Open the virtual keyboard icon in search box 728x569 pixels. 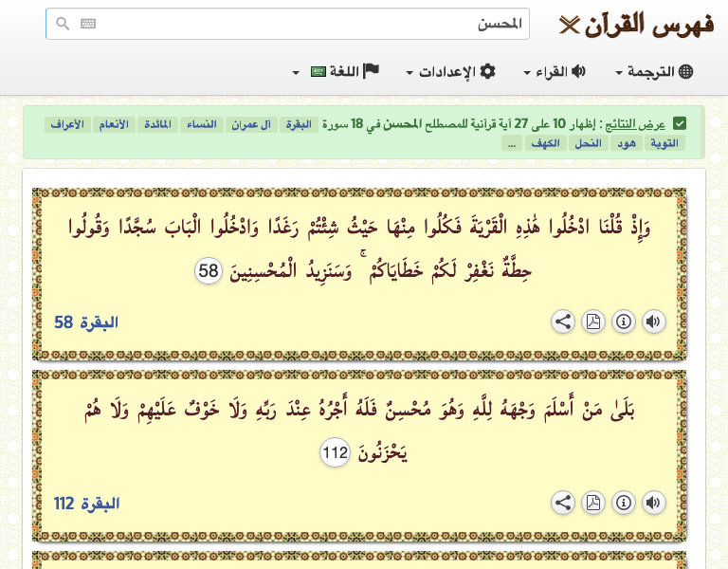tap(88, 24)
